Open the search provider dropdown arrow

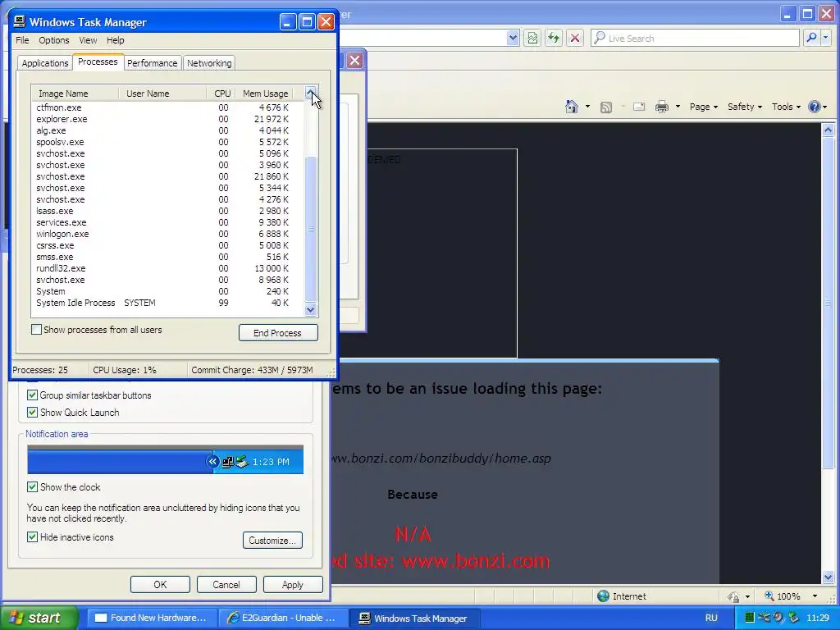(x=825, y=38)
